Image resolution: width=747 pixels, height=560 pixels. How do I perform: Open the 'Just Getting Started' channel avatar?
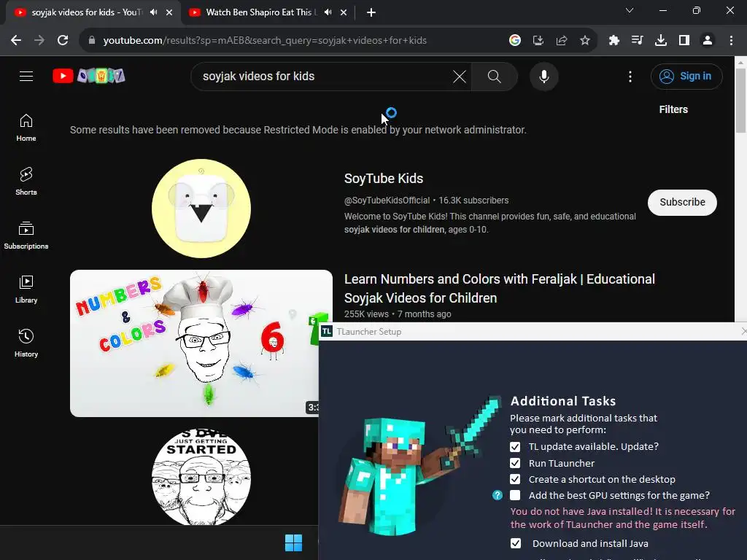point(201,477)
